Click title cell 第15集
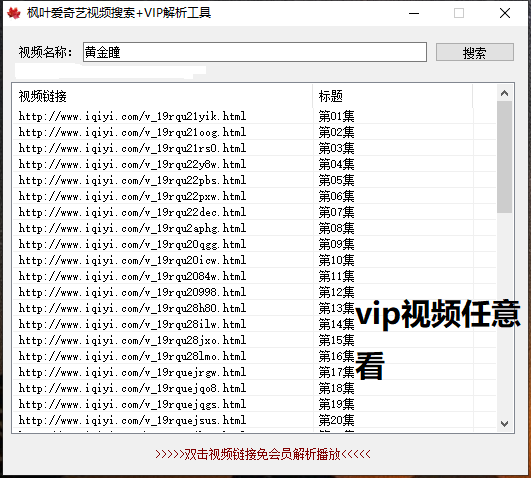Screen dimensions: 531x478 (x=337, y=340)
